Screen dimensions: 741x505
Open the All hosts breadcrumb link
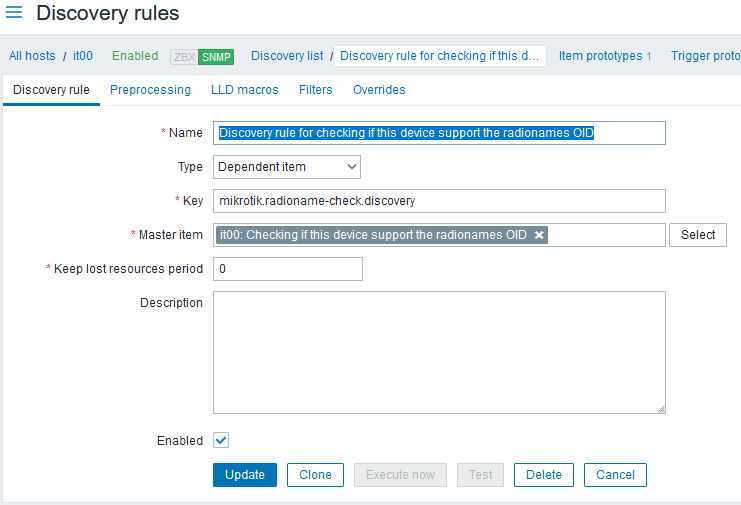pos(32,56)
